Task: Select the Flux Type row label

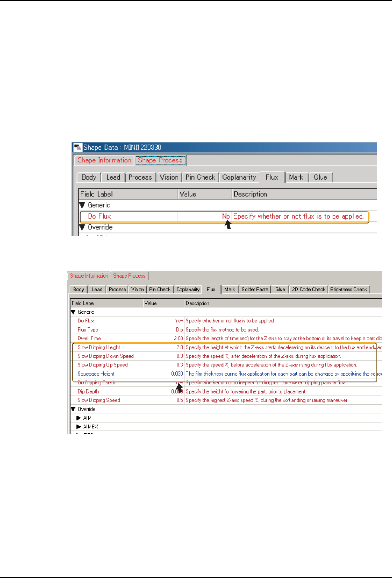Action: 88,330
